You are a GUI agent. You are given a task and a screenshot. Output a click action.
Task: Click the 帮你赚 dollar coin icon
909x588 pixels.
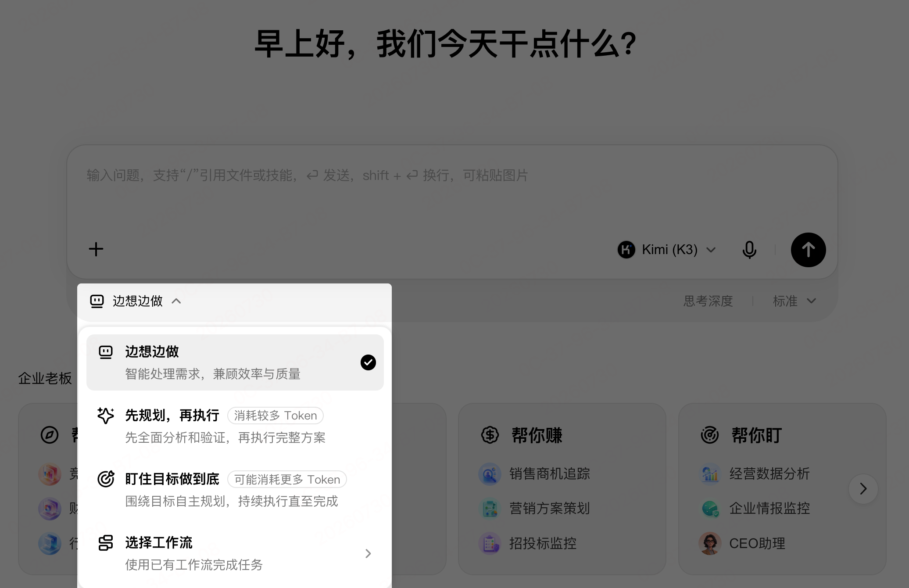490,435
